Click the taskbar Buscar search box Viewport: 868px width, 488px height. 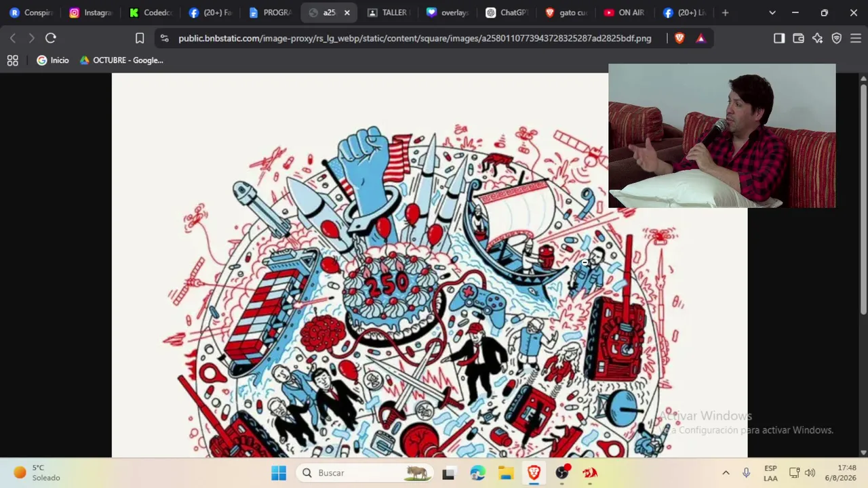point(366,472)
